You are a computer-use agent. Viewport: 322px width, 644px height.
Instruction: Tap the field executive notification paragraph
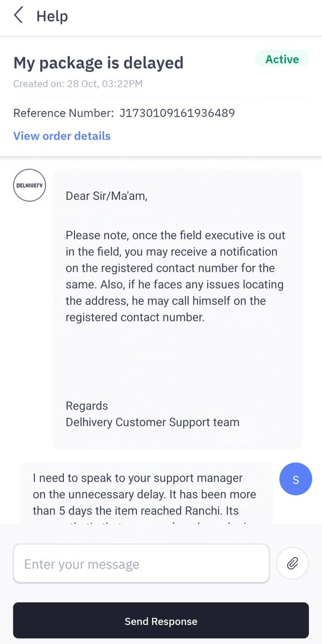tap(175, 276)
